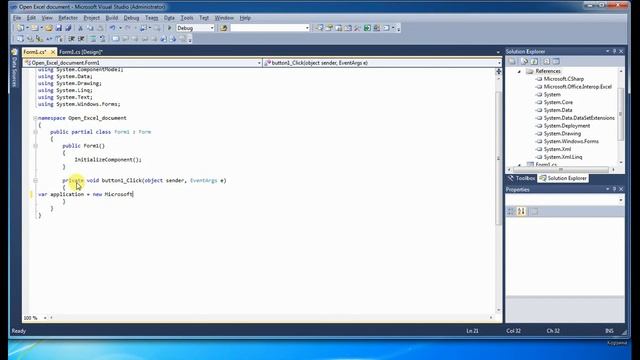Click View Code icon in Solution Explorer
This screenshot has width=640, height=360.
click(x=547, y=61)
